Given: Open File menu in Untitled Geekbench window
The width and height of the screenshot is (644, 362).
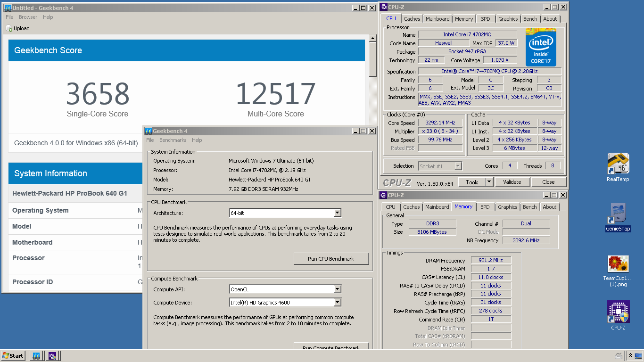Looking at the screenshot, I should click(x=9, y=17).
